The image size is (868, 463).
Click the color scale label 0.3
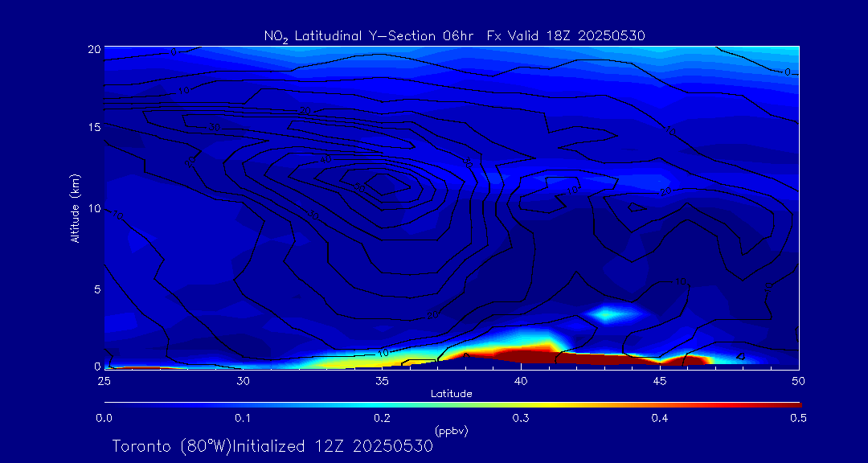(x=521, y=419)
